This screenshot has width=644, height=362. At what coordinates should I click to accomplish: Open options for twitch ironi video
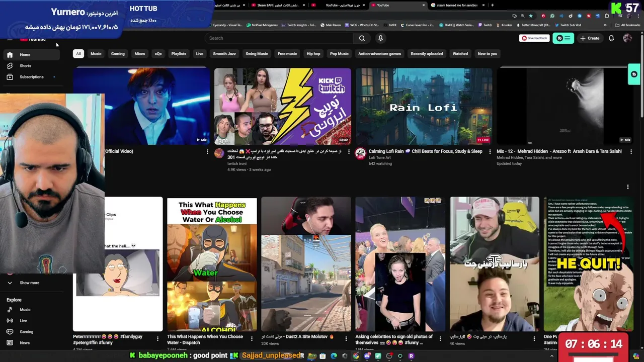pyautogui.click(x=348, y=151)
